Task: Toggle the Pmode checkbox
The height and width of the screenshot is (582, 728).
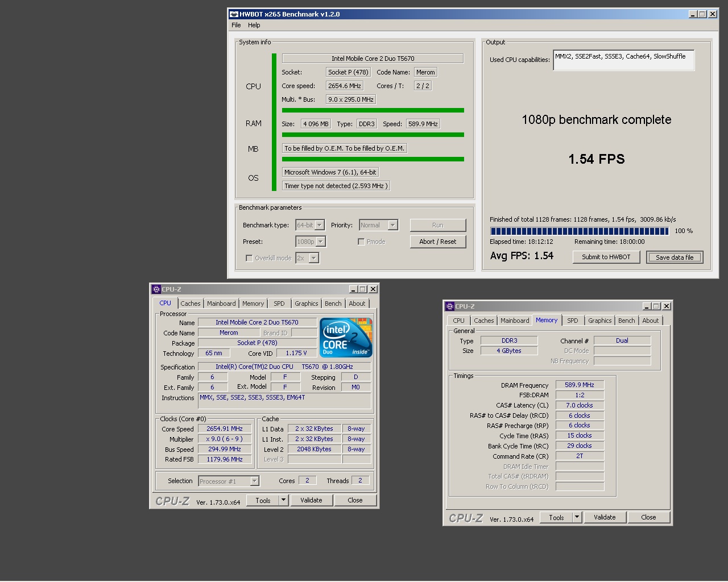Action: point(361,242)
